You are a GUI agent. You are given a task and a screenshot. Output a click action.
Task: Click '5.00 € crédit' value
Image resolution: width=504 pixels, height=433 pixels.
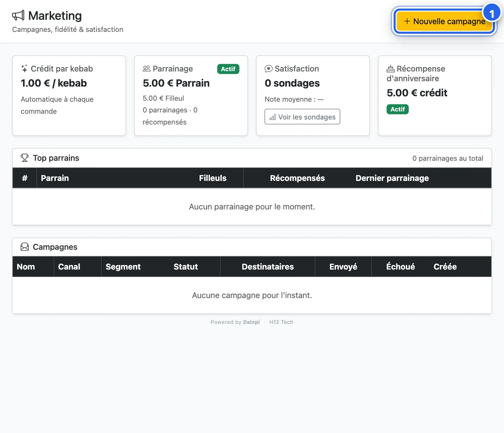tap(417, 93)
